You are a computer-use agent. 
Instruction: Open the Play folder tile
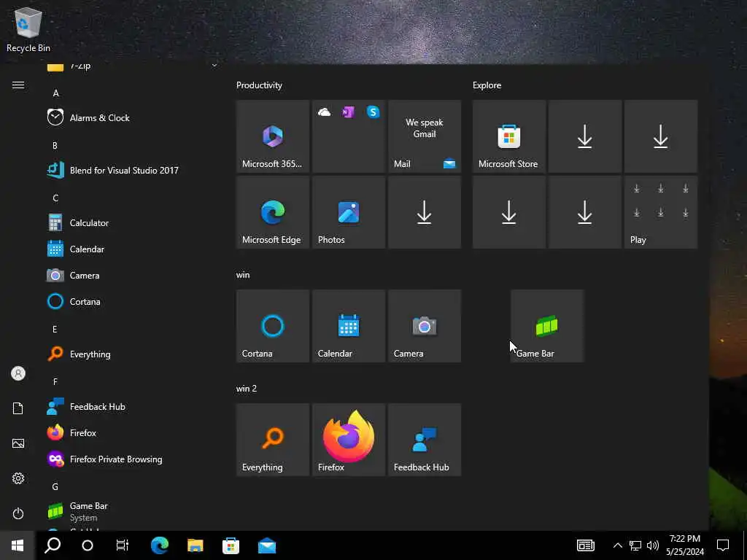coord(661,212)
